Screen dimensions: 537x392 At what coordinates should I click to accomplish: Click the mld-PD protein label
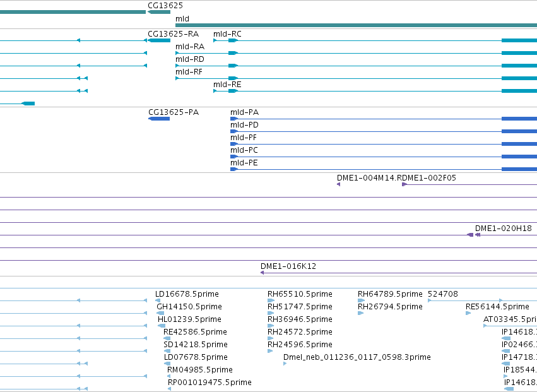click(x=244, y=125)
